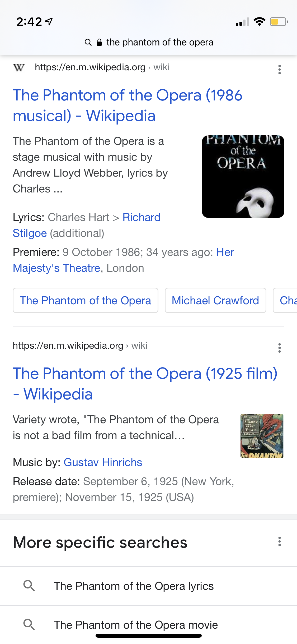Search The Phantom of the Opera lyrics
297x644 pixels.
134,586
